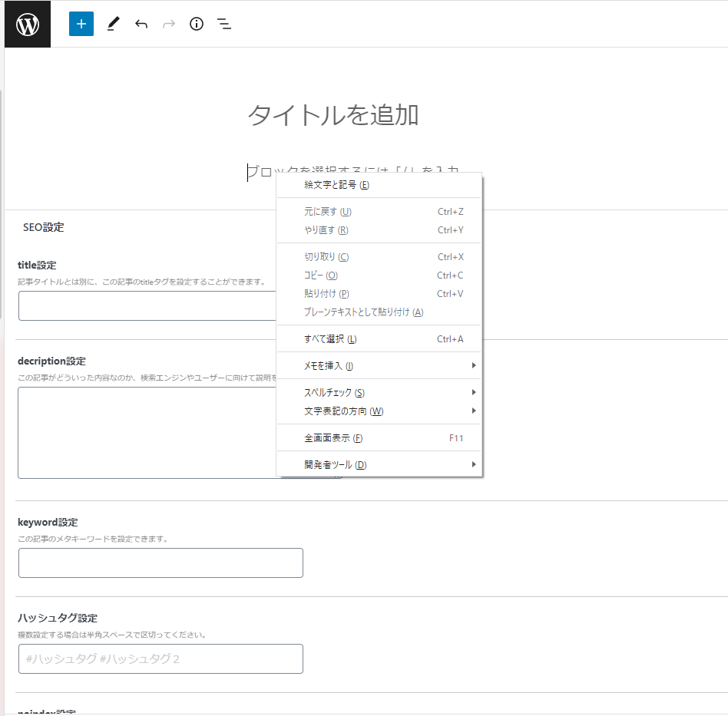Click the decription設定 text area
The width and height of the screenshot is (728, 716).
click(147, 433)
